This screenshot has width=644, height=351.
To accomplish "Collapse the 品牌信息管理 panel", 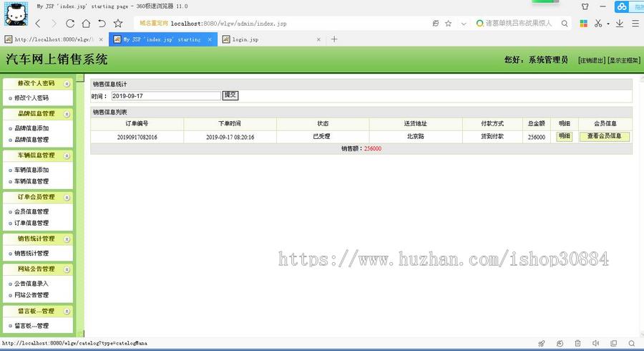I will point(67,115).
